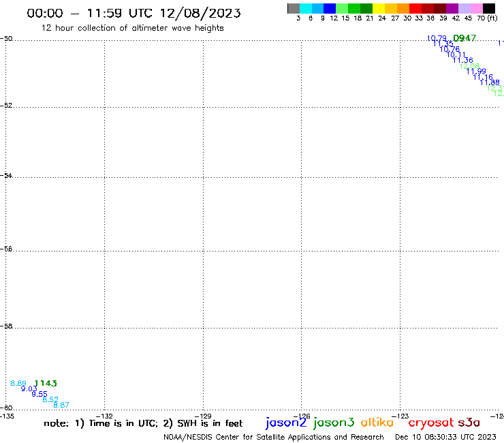Click the 8.89 wave height value
Viewport: 504px width, 443px height.
[x=18, y=383]
